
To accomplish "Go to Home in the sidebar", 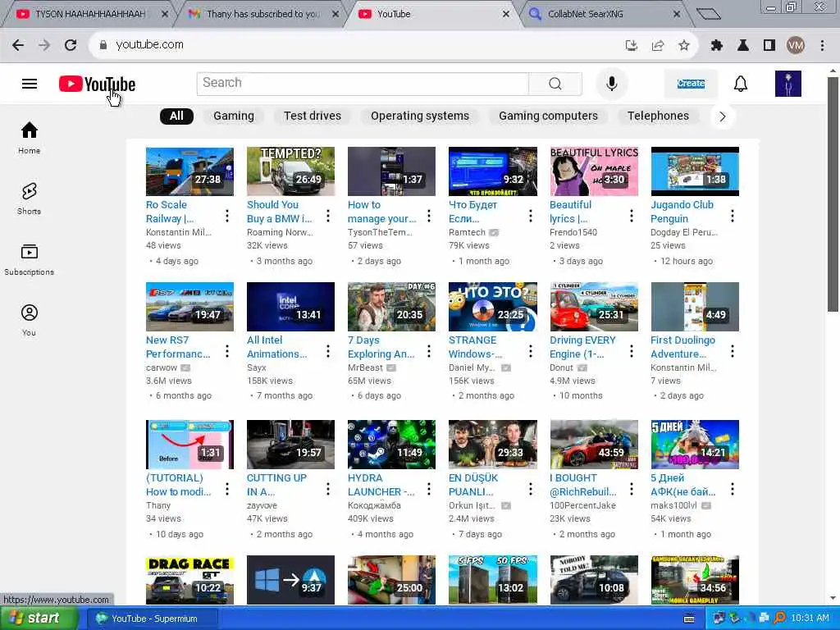I will 29,138.
